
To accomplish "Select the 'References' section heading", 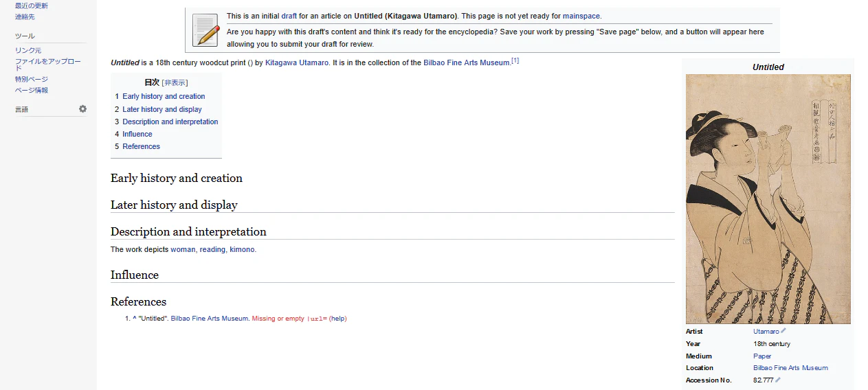I will click(138, 301).
